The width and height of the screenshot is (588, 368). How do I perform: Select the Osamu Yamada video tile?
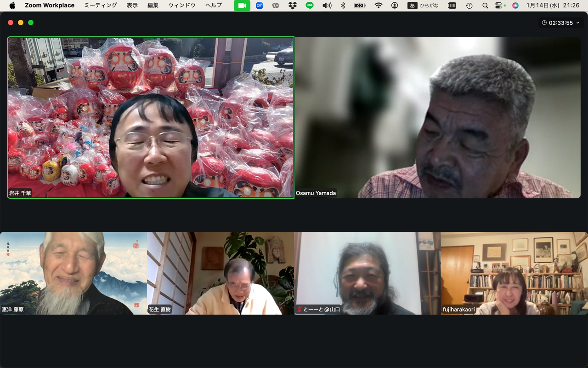point(438,117)
